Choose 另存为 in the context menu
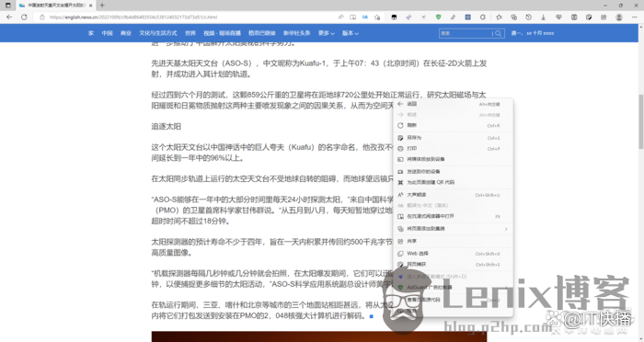This screenshot has height=342, width=644. 453,138
